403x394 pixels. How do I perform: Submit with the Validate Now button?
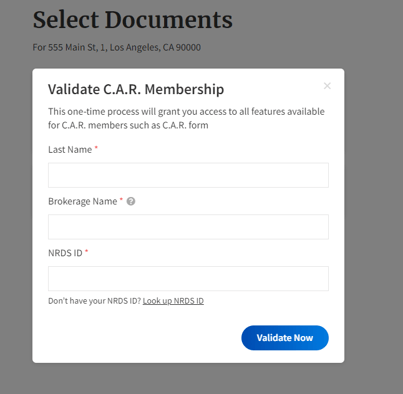click(285, 338)
